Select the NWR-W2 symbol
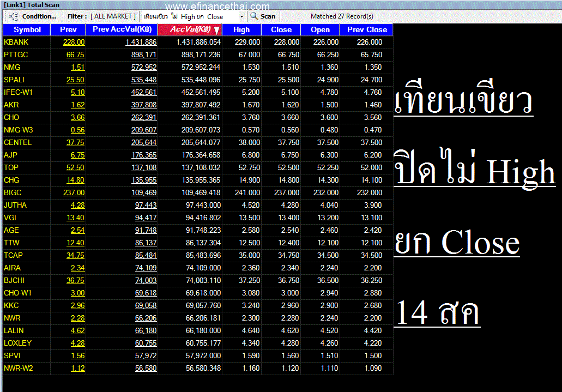562x392 pixels. [x=19, y=369]
